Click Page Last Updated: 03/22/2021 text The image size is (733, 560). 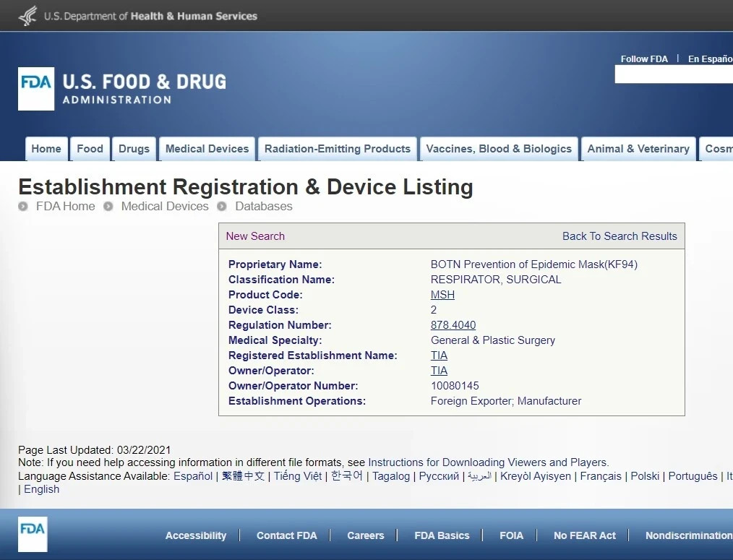[x=95, y=450]
